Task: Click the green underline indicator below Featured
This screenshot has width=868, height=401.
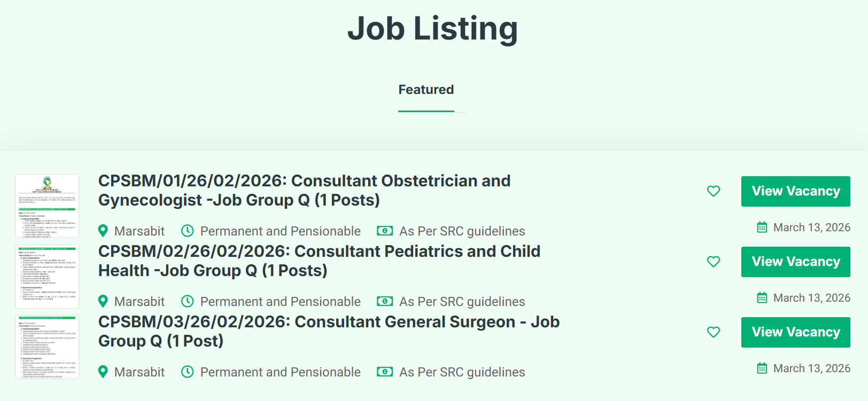Action: [x=426, y=111]
